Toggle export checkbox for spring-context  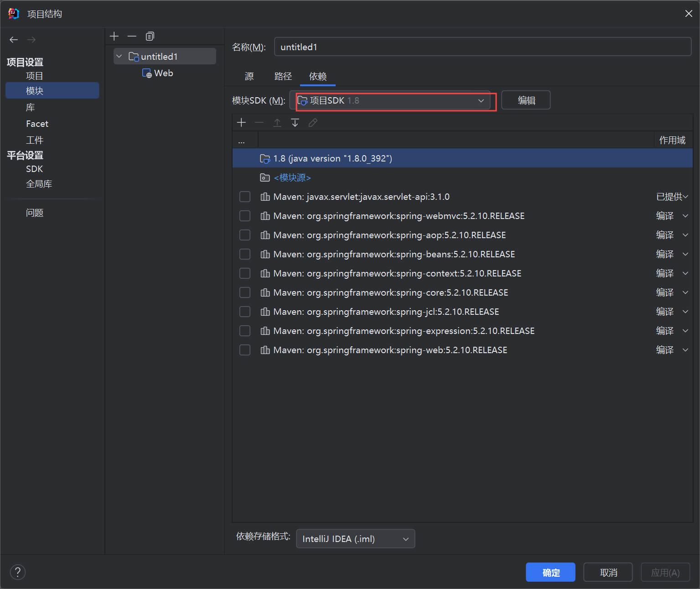(x=245, y=273)
